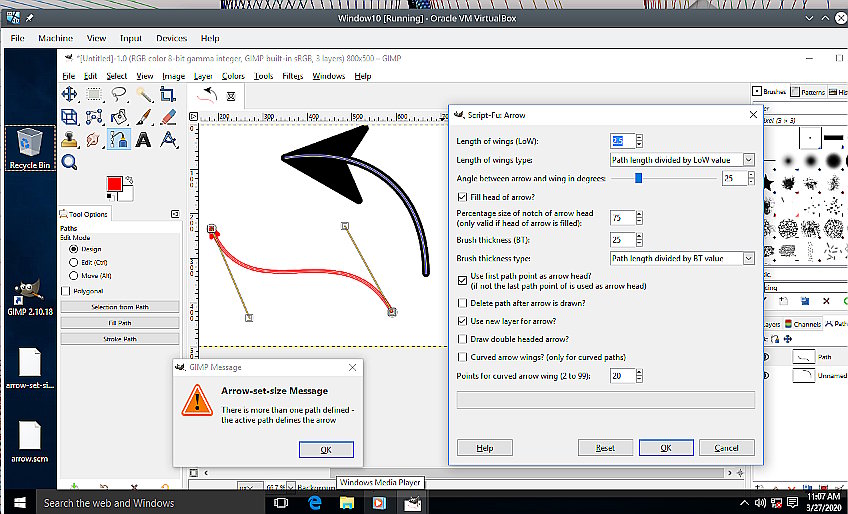The image size is (848, 514).
Task: Click the 'Brush thickness (BT)' input field
Action: click(621, 240)
